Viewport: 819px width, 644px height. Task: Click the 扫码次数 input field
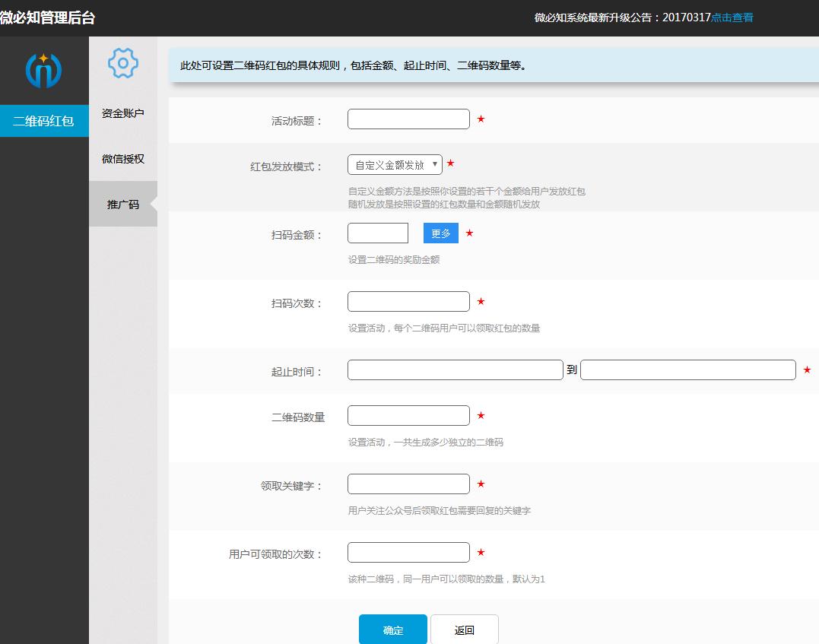tap(408, 301)
